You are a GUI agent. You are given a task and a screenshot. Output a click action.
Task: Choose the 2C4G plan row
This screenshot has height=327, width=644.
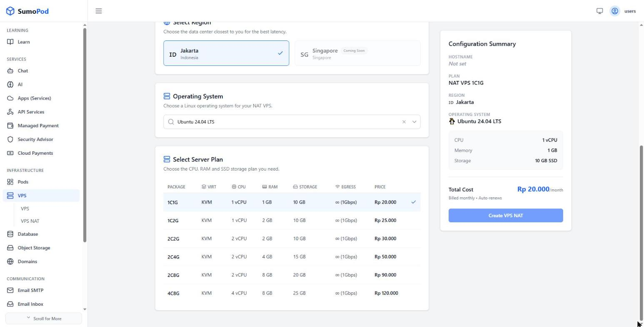point(292,257)
